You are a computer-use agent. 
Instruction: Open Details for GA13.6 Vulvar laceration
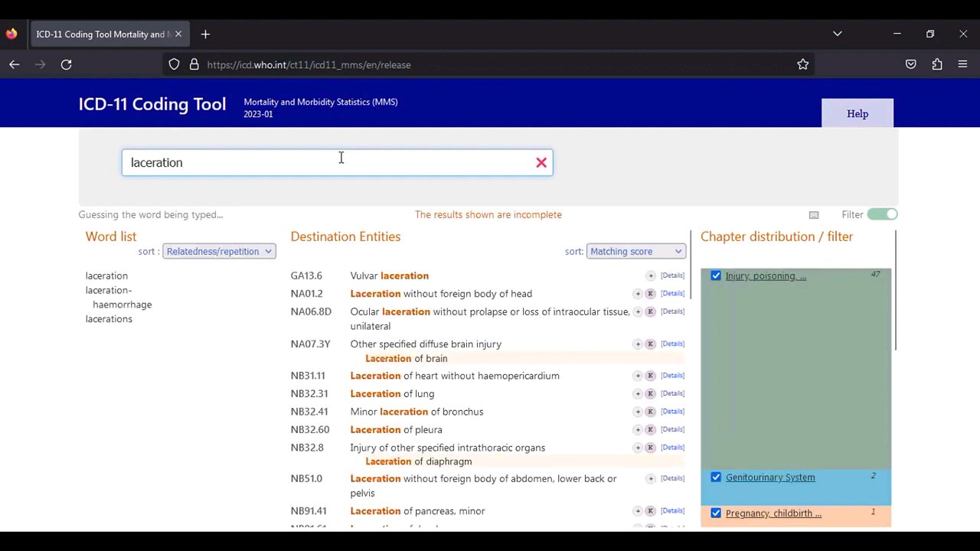[672, 275]
